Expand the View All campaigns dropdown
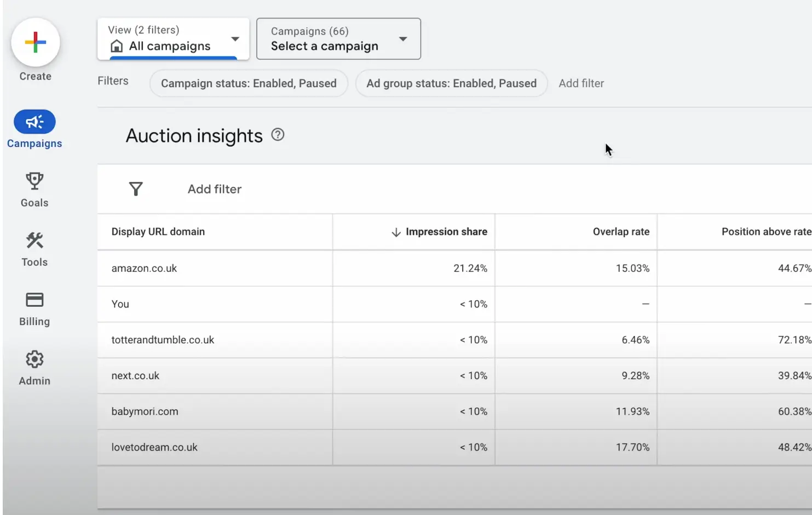The image size is (812, 515). [173, 38]
